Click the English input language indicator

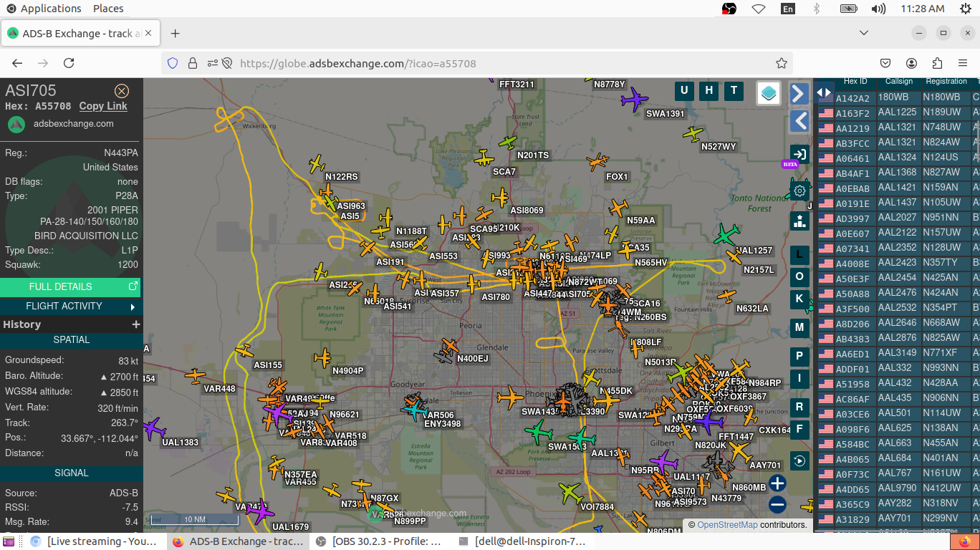point(788,9)
